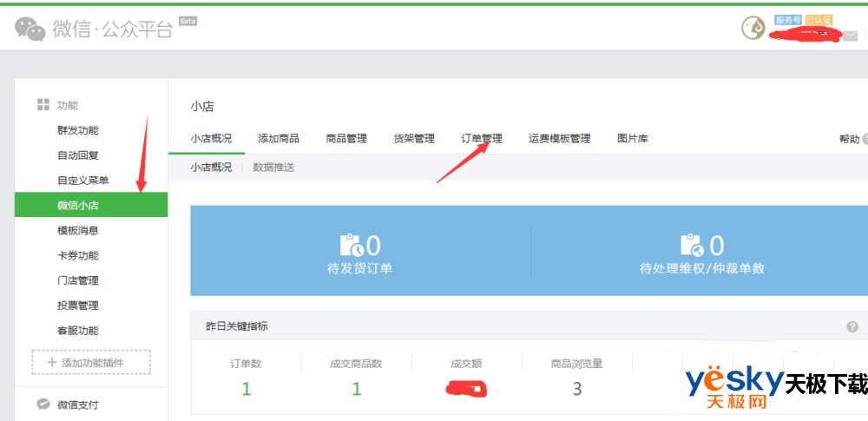Click the 昨日关键指标 help question icon
The height and width of the screenshot is (421, 868).
pyautogui.click(x=852, y=326)
